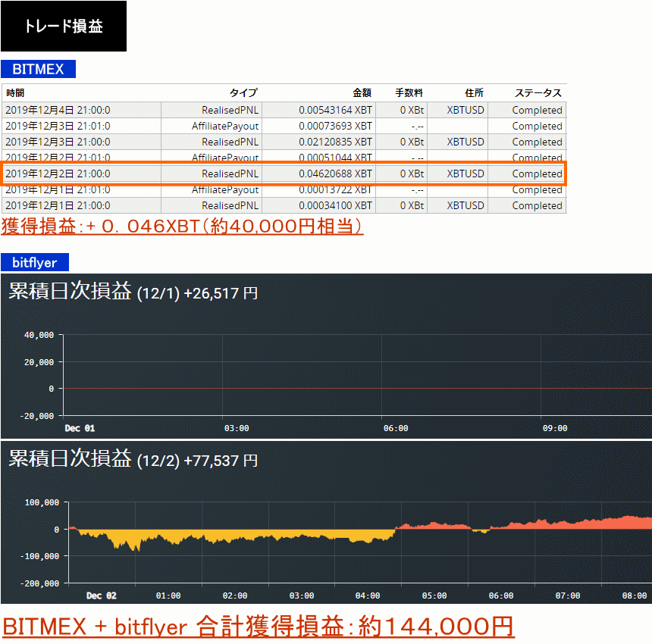The height and width of the screenshot is (644, 652).
Task: Click the 累積日次損益 (12/1) chart title
Action: click(x=133, y=292)
